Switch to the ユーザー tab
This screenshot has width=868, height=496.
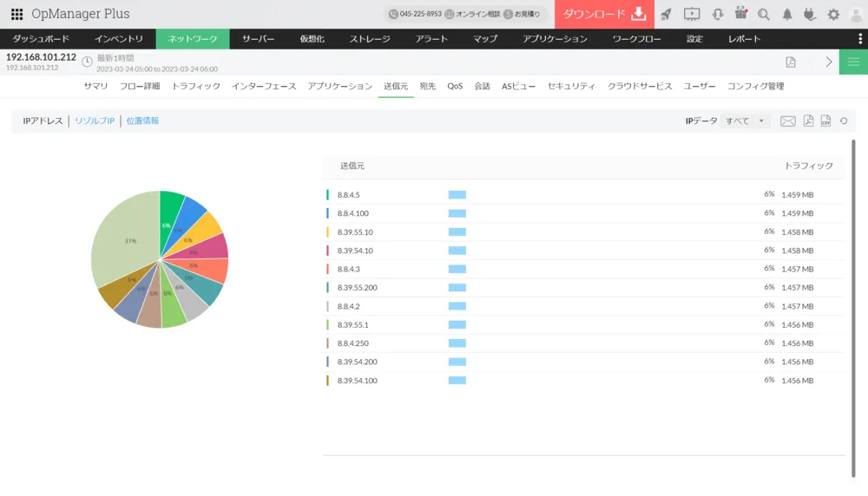tap(699, 86)
